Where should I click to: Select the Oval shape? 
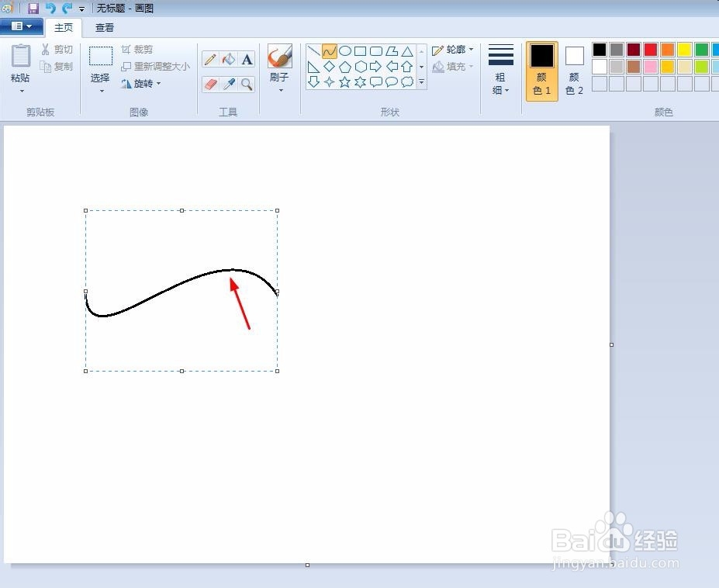tap(345, 51)
